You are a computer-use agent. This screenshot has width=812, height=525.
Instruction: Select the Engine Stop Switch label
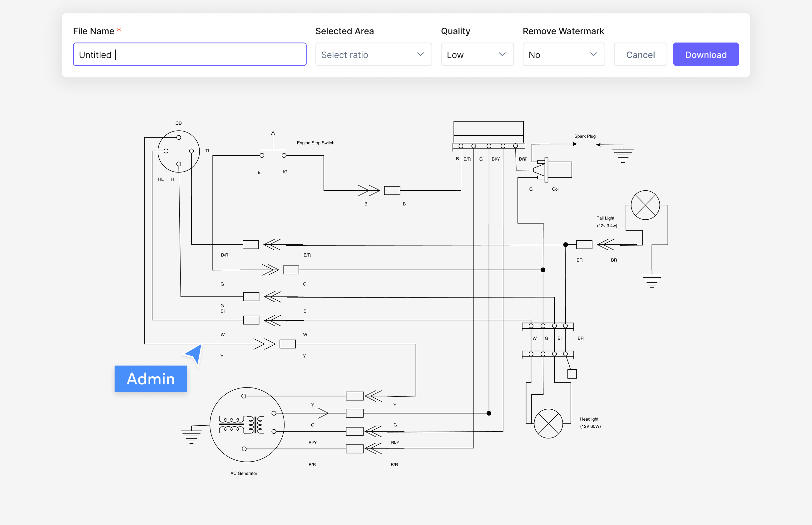[x=315, y=143]
